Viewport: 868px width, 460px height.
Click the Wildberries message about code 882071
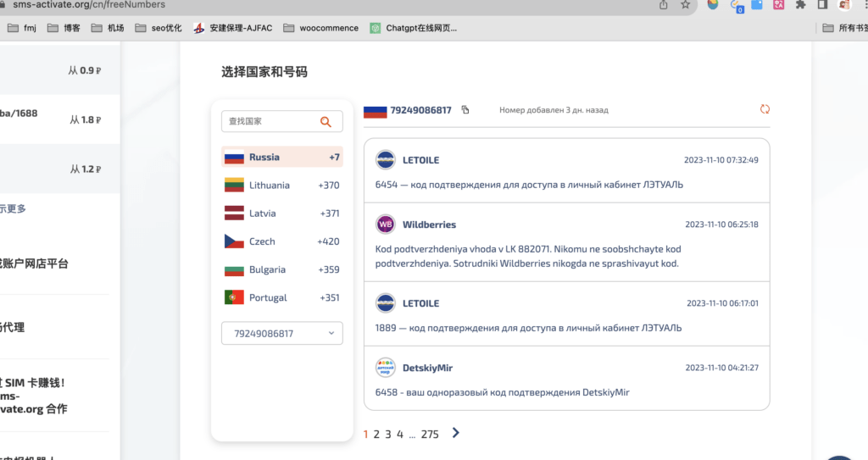coord(528,257)
